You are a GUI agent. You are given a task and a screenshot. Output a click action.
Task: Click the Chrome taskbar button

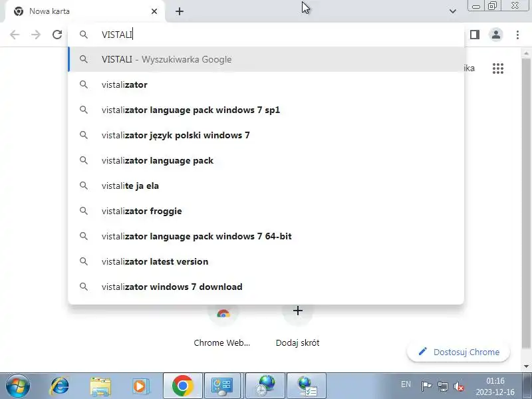[183, 386]
